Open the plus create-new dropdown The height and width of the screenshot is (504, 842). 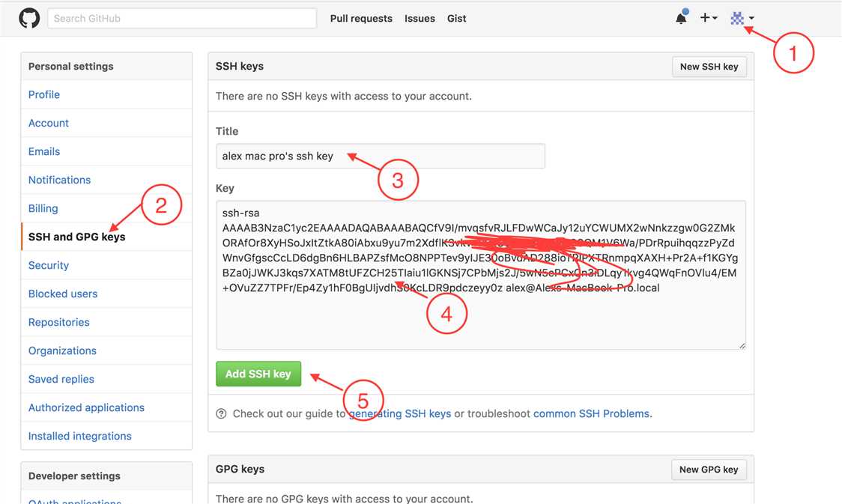pyautogui.click(x=708, y=18)
